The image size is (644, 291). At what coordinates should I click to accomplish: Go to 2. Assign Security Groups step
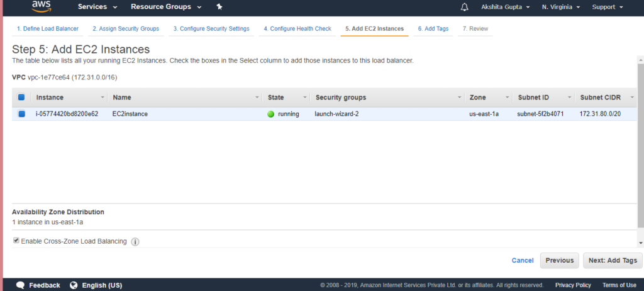point(126,29)
